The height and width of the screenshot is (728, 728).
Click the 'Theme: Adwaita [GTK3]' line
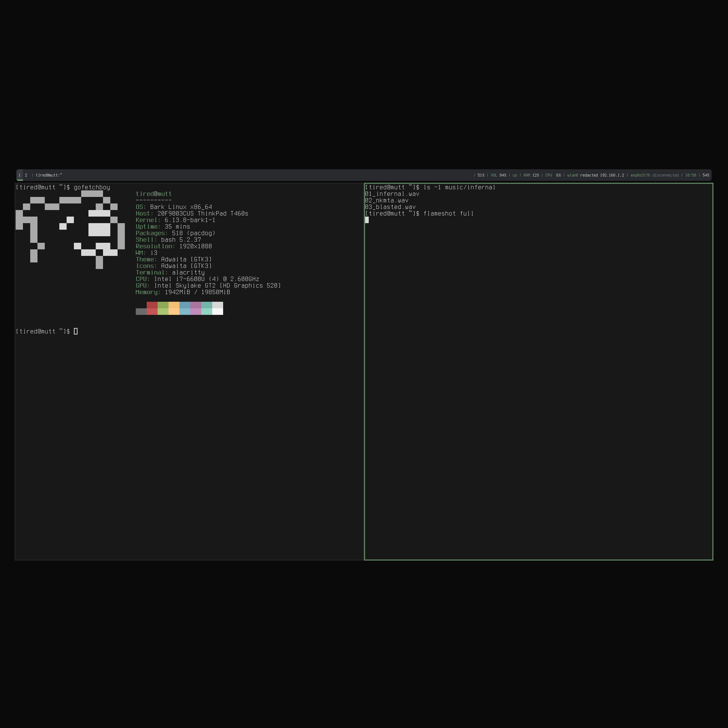[x=174, y=259]
